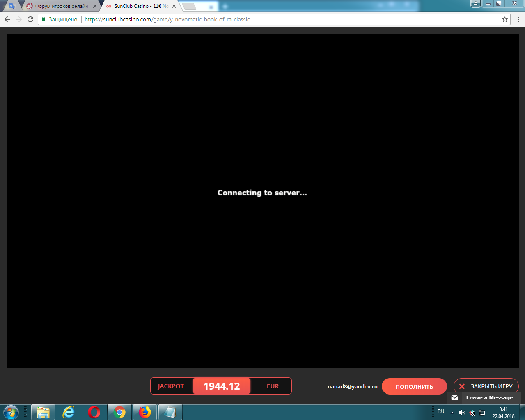
Task: Click the JACKPOT label
Action: (171, 386)
